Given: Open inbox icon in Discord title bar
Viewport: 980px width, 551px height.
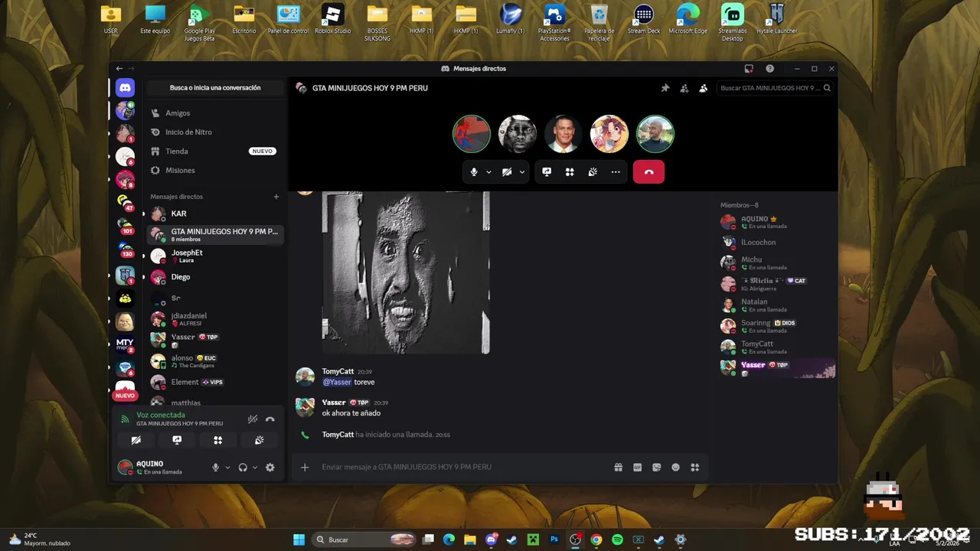Looking at the screenshot, I should pyautogui.click(x=749, y=69).
